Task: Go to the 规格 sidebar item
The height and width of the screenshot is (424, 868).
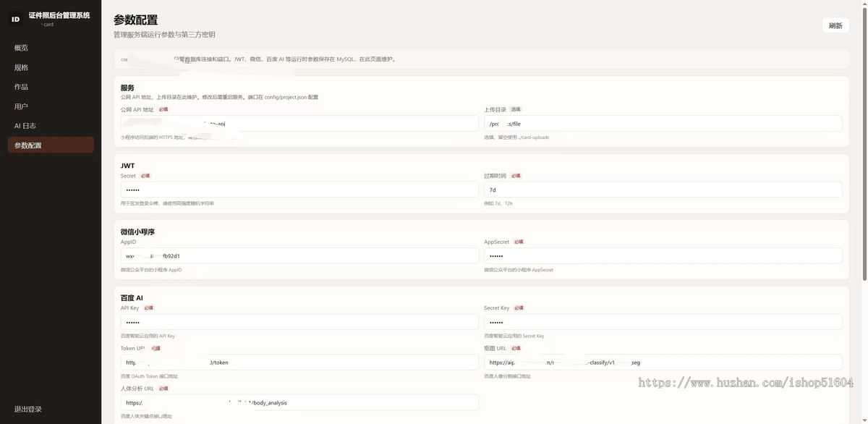Action: coord(51,67)
